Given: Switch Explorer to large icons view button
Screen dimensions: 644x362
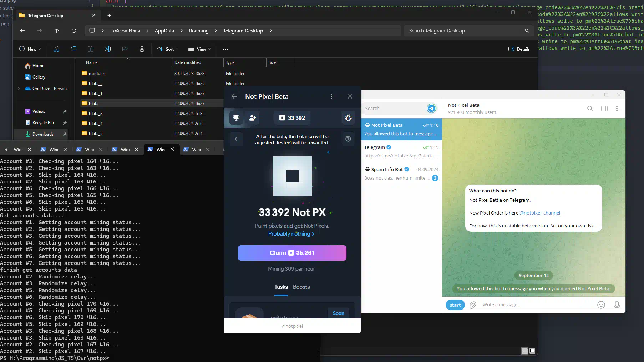Looking at the screenshot, I should click(x=532, y=351).
